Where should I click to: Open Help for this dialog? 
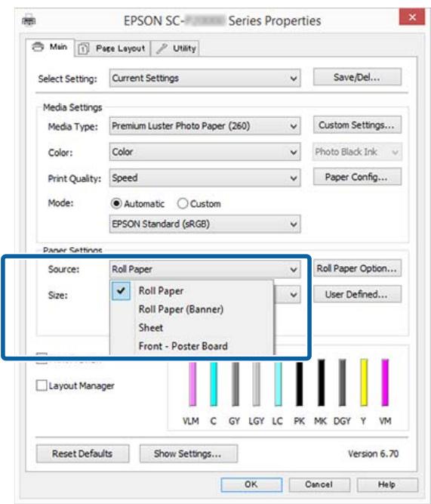[x=387, y=484]
